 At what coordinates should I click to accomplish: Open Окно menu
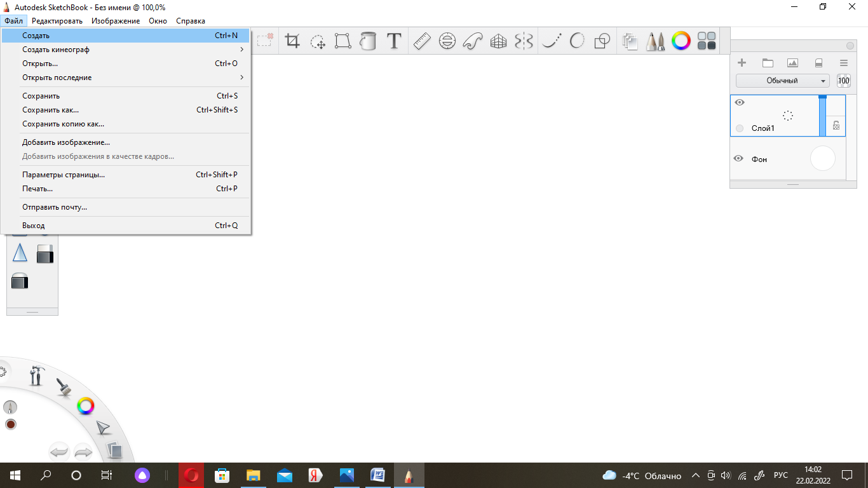pos(158,21)
